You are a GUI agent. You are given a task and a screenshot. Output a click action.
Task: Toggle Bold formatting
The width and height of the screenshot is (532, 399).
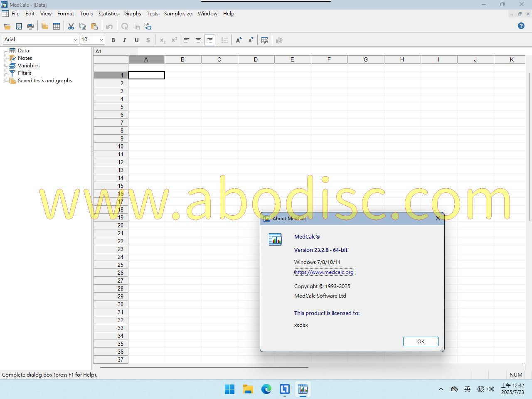click(x=113, y=40)
